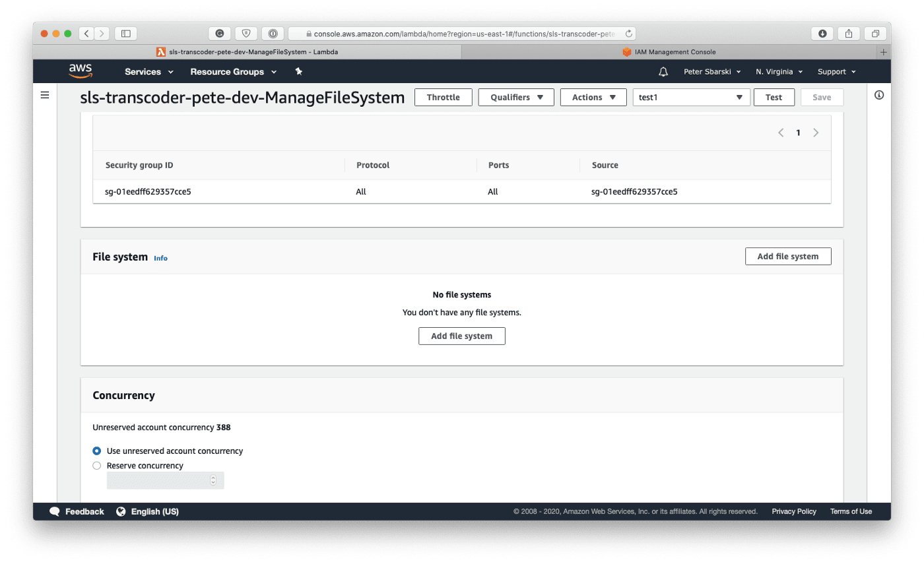Open the Privacy Policy link
This screenshot has width=924, height=564.
click(x=794, y=511)
